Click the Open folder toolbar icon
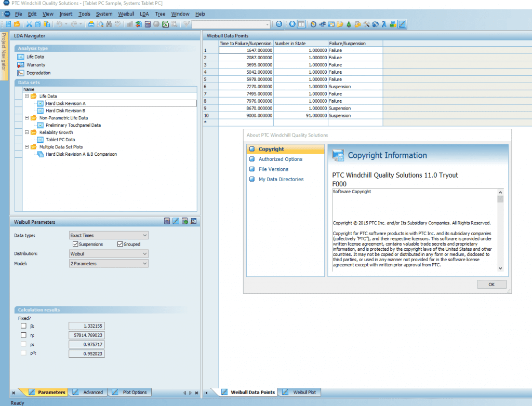Screen dimensions: 532x406 [17, 24]
